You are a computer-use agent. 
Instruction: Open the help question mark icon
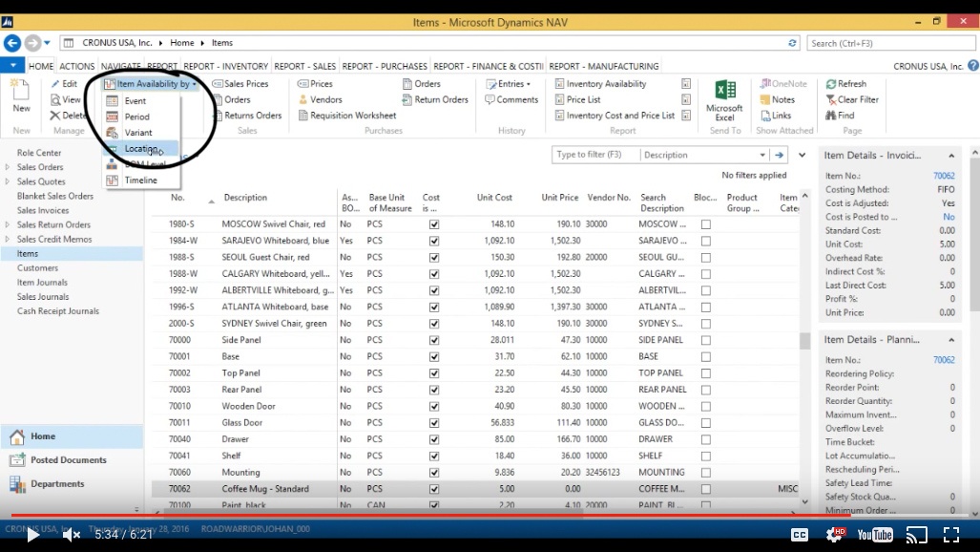[x=973, y=66]
